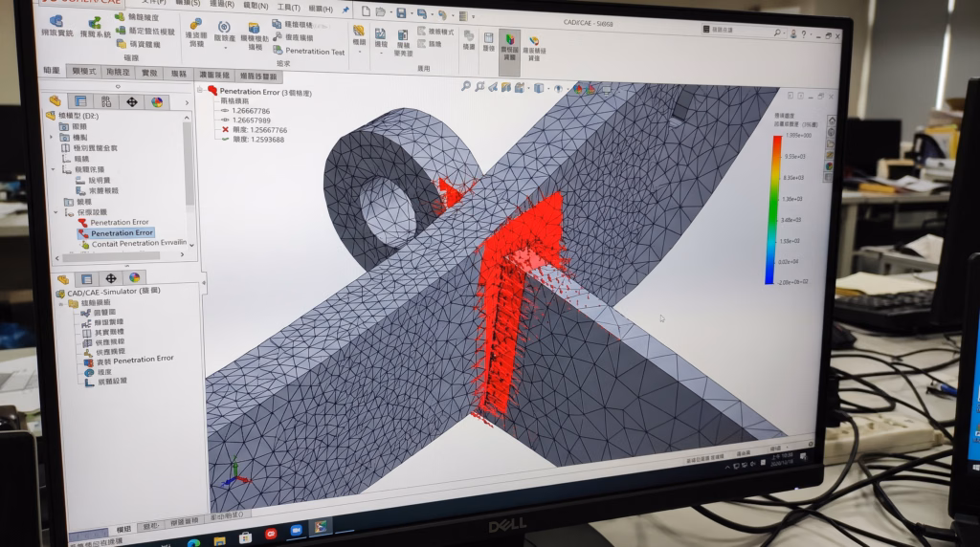
Task: Click the user account icon in title bar
Action: [793, 33]
